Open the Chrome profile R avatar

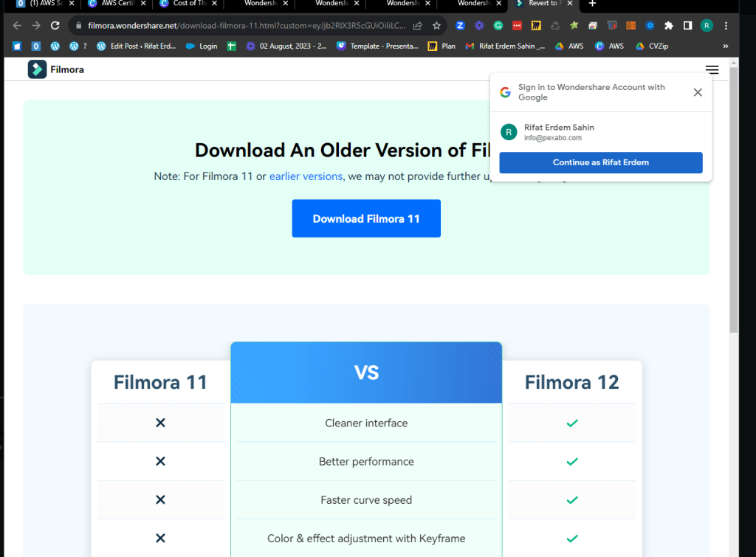[707, 26]
